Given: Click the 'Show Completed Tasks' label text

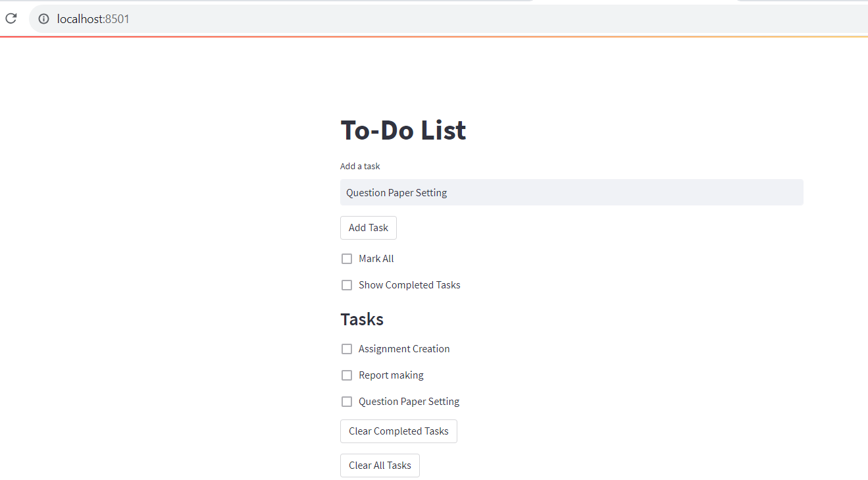Looking at the screenshot, I should 409,285.
